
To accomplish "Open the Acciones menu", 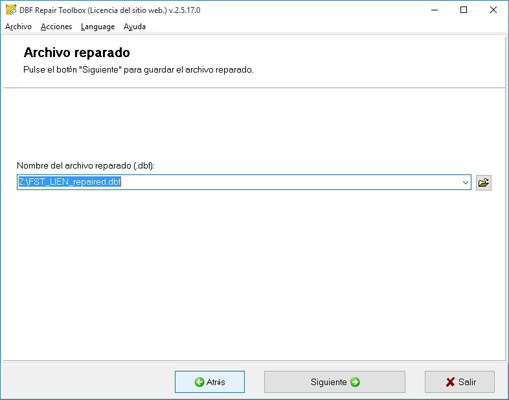I will point(56,27).
